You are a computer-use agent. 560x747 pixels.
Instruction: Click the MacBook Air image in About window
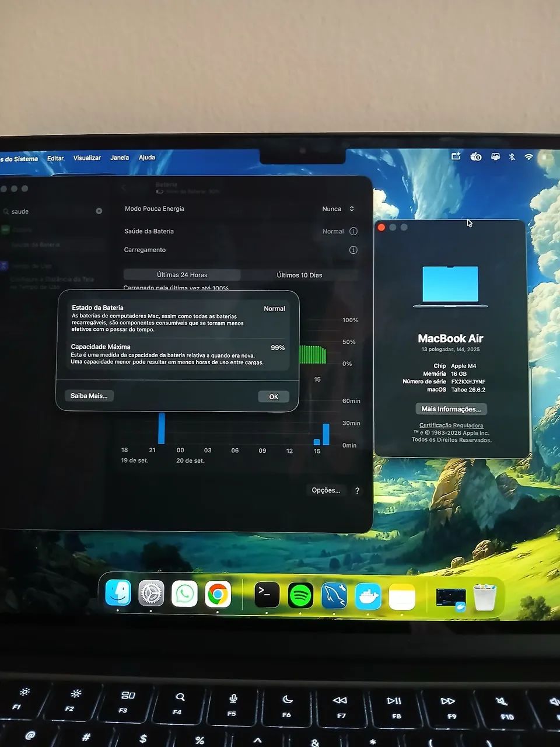(x=450, y=287)
